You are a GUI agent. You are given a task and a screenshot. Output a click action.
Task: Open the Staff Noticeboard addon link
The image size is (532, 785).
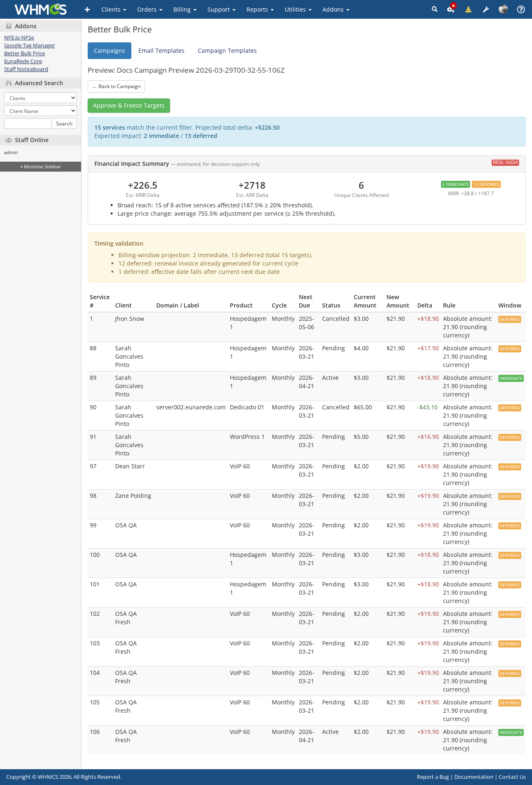[x=26, y=69]
